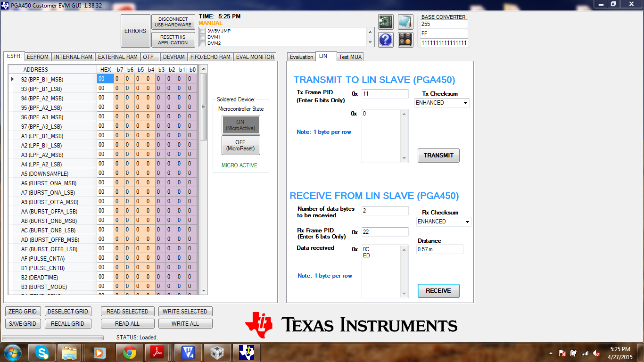This screenshot has width=644, height=362.
Task: Toggle the 3V/5V JMP checkbox
Action: [202, 31]
